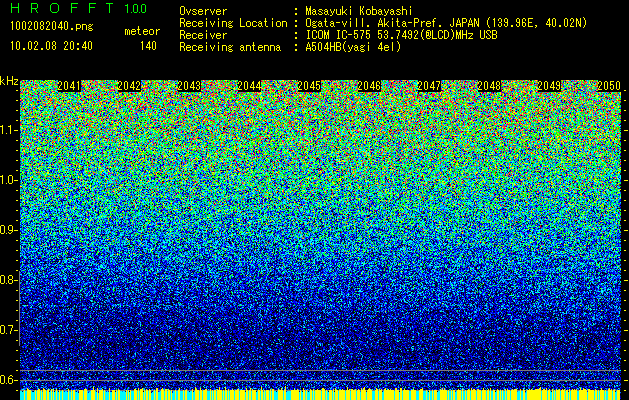Click the 2048 time marker

click(x=489, y=86)
